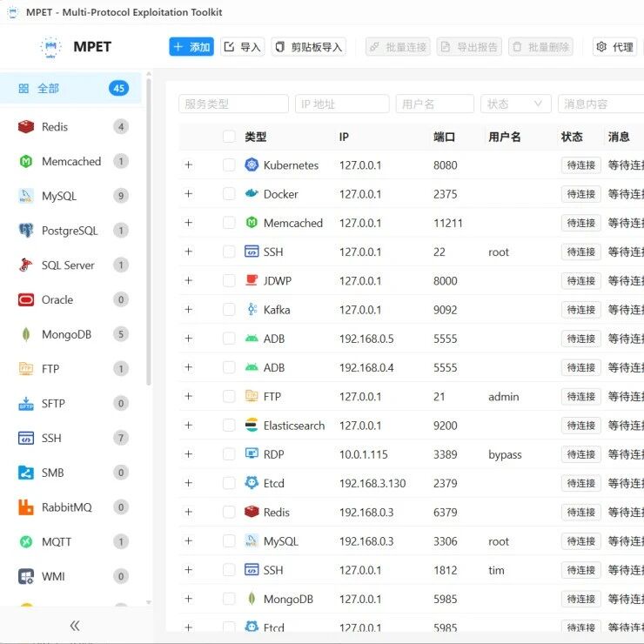Image resolution: width=644 pixels, height=644 pixels.
Task: Check the Memcached row checkbox
Action: coord(229,223)
